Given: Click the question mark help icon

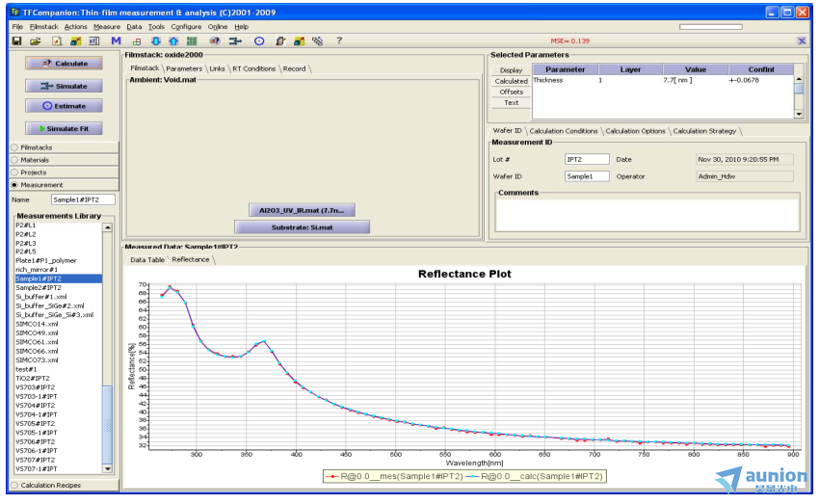Looking at the screenshot, I should (x=339, y=40).
